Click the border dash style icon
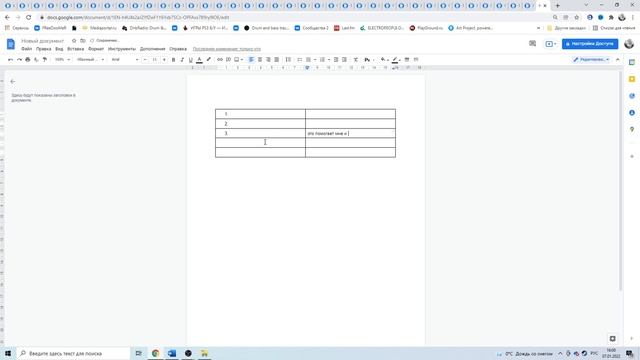640x360 pixels. tap(416, 60)
